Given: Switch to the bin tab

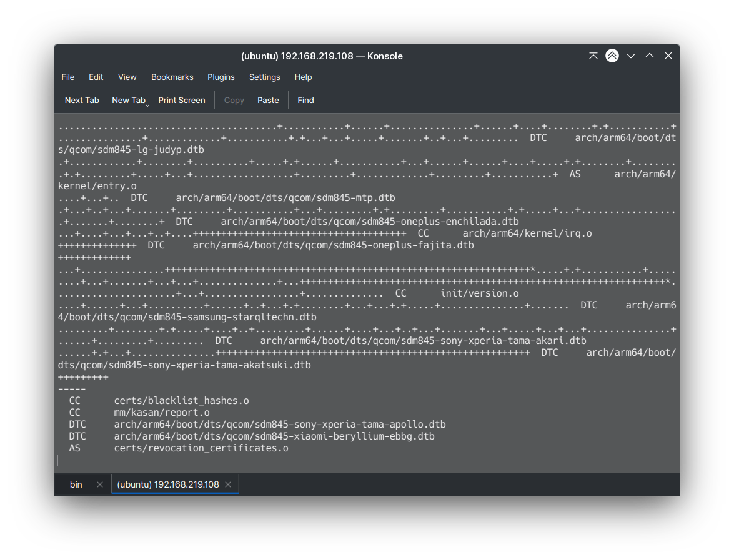Looking at the screenshot, I should [x=76, y=484].
